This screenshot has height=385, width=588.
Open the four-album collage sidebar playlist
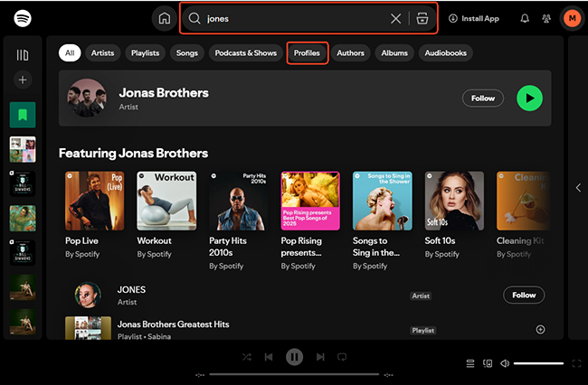pyautogui.click(x=23, y=149)
